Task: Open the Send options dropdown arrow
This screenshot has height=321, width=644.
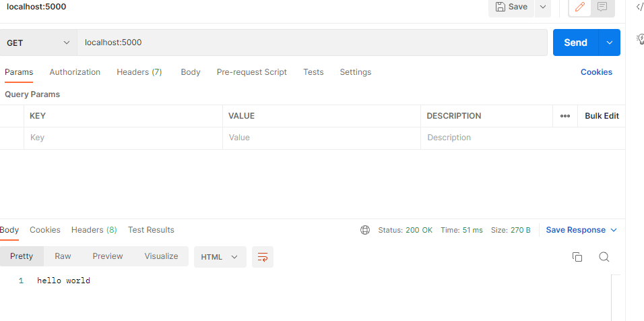Action: pyautogui.click(x=610, y=42)
